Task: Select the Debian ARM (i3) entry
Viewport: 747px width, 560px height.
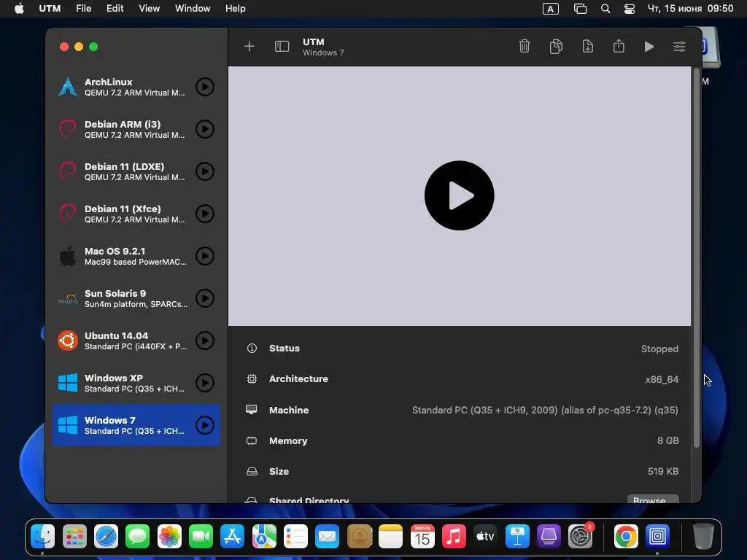Action: 136,129
